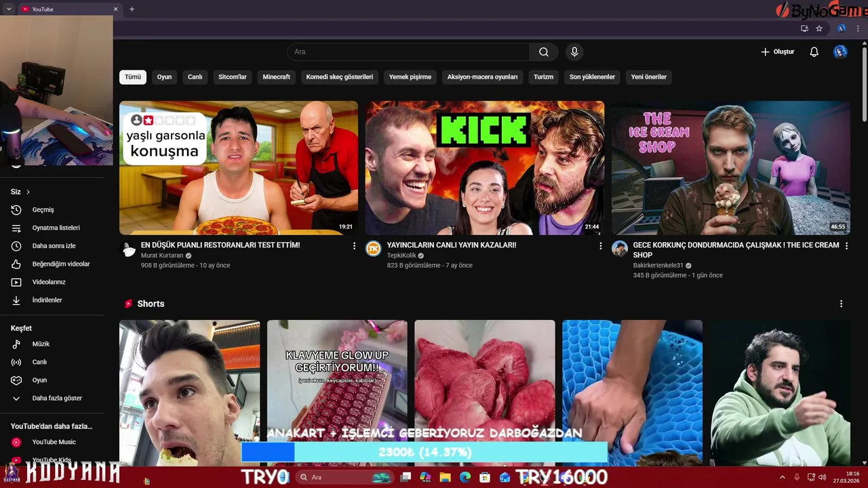The image size is (868, 488).
Task: Click Bakirkertenkele31 channel avatar
Action: (x=620, y=249)
